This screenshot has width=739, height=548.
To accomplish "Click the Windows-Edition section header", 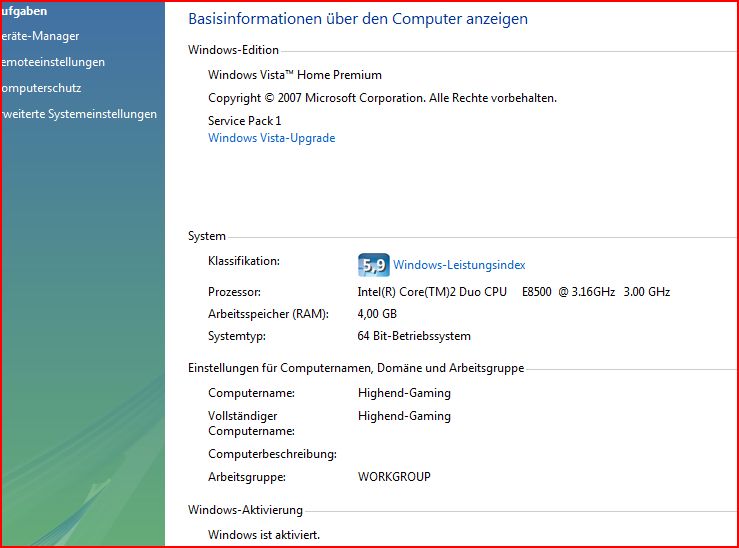I will click(x=233, y=50).
